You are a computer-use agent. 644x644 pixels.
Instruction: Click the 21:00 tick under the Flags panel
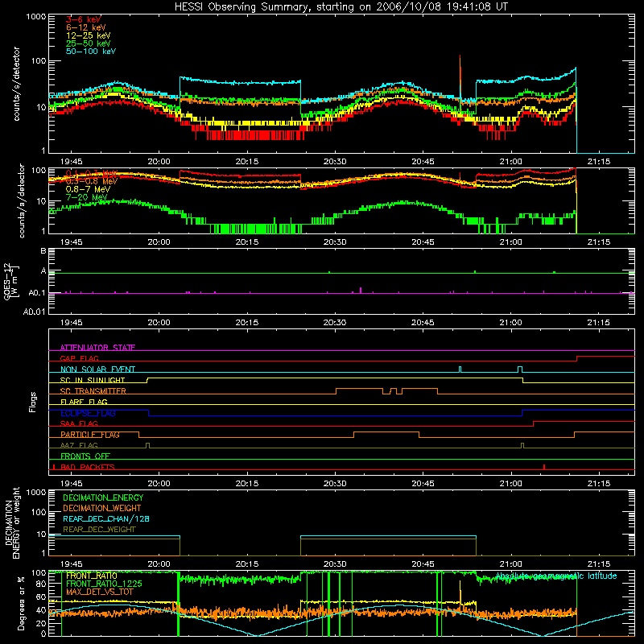coord(511,484)
